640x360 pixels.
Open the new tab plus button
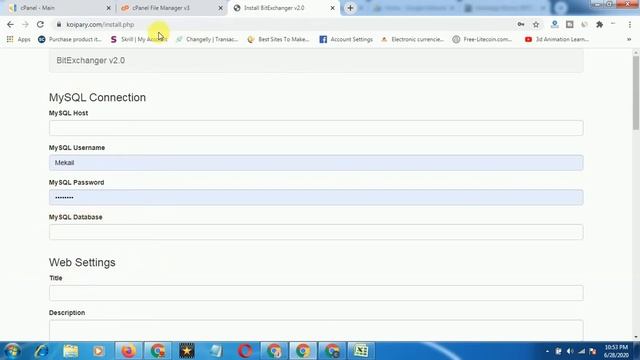point(350,8)
